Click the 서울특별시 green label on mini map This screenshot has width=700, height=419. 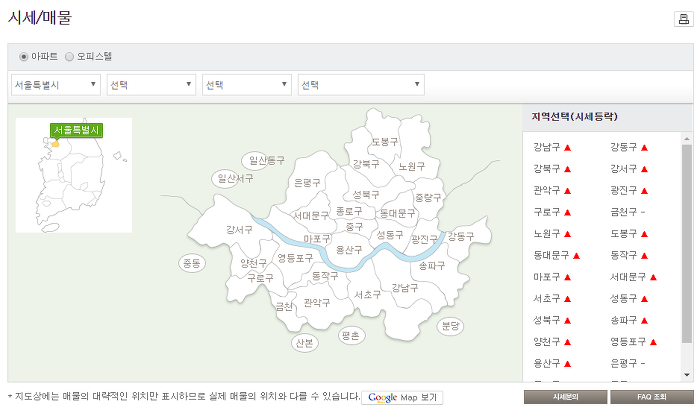pos(76,130)
